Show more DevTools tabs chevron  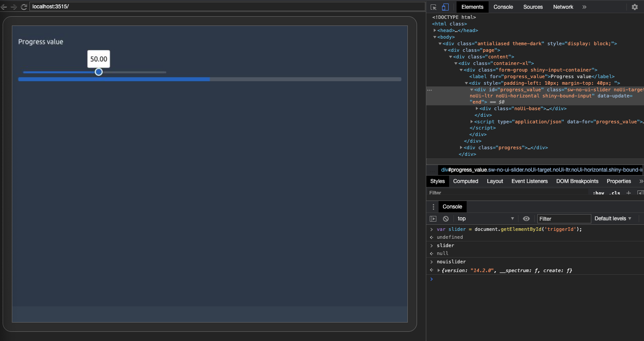coord(584,7)
